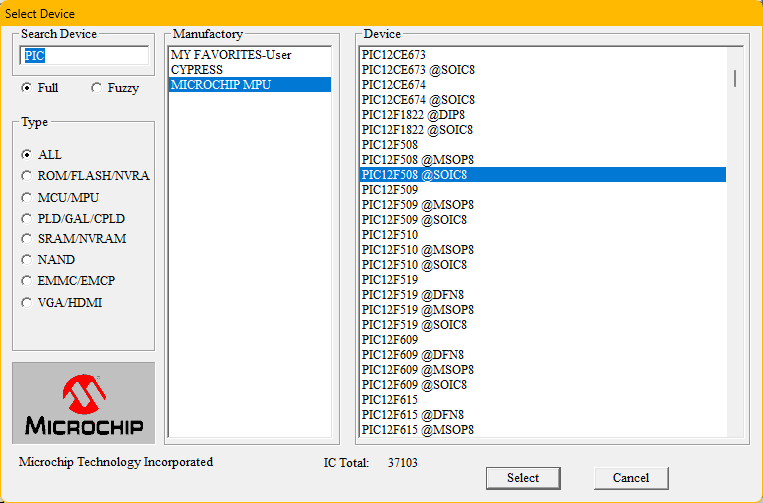Click the Select button
Image resolution: width=763 pixels, height=503 pixels.
pos(523,478)
